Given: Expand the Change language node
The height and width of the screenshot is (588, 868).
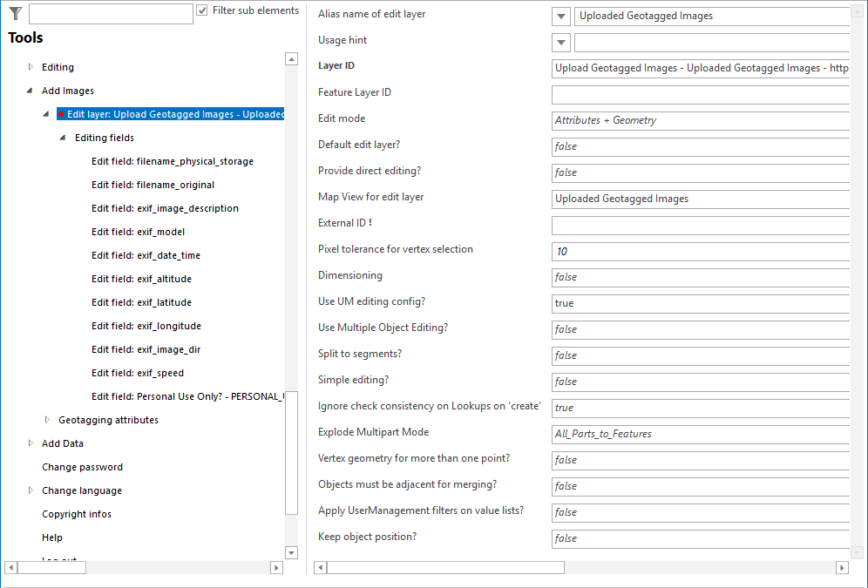Looking at the screenshot, I should [30, 490].
